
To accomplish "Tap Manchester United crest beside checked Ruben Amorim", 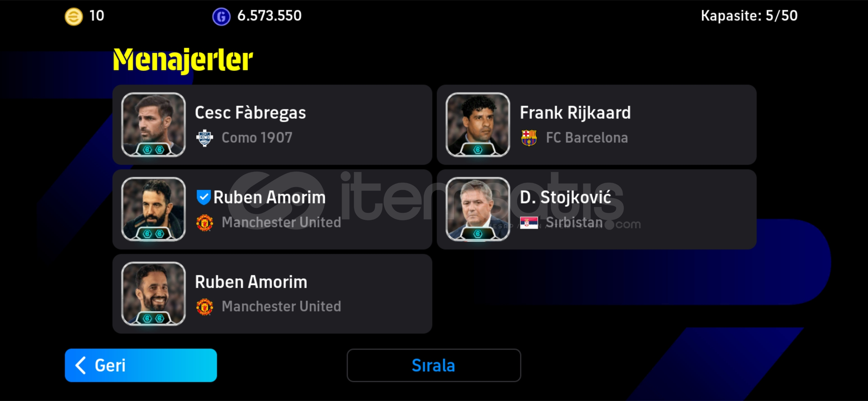I will click(204, 223).
